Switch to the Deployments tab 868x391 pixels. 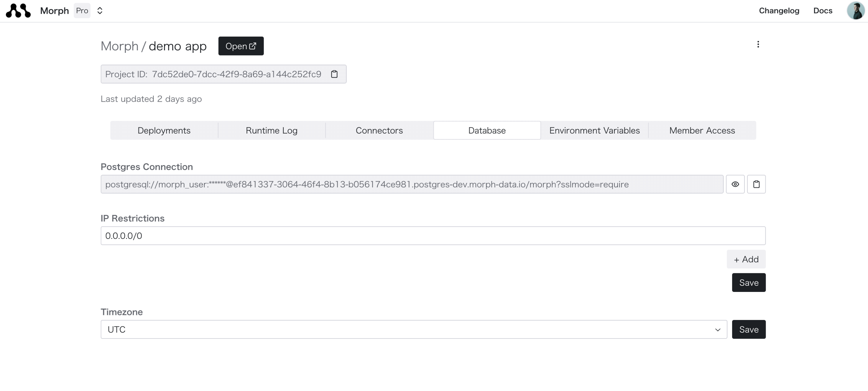click(x=164, y=130)
